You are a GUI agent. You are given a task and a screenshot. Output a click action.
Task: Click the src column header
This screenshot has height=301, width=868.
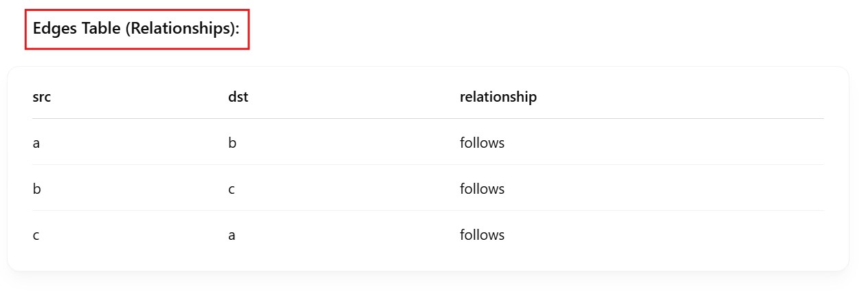[x=42, y=97]
